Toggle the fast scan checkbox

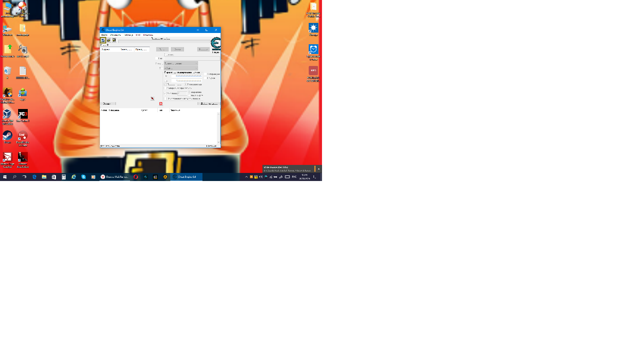click(165, 93)
